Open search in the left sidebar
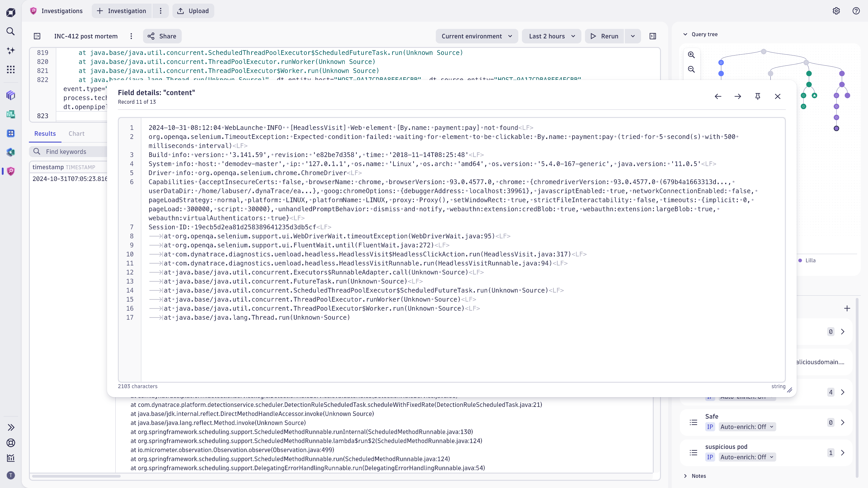Image resolution: width=868 pixels, height=488 pixels. [x=10, y=31]
